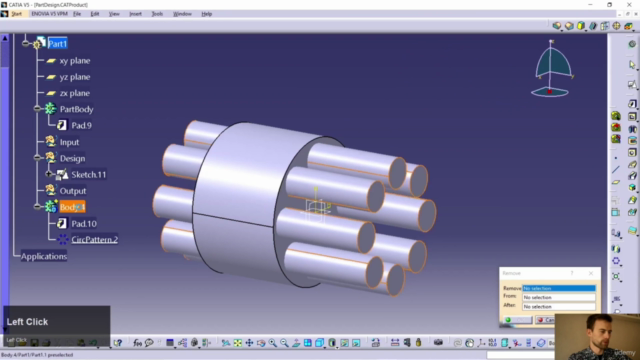640x360 pixels.
Task: Click help question mark in Remove dialog
Action: 572,273
